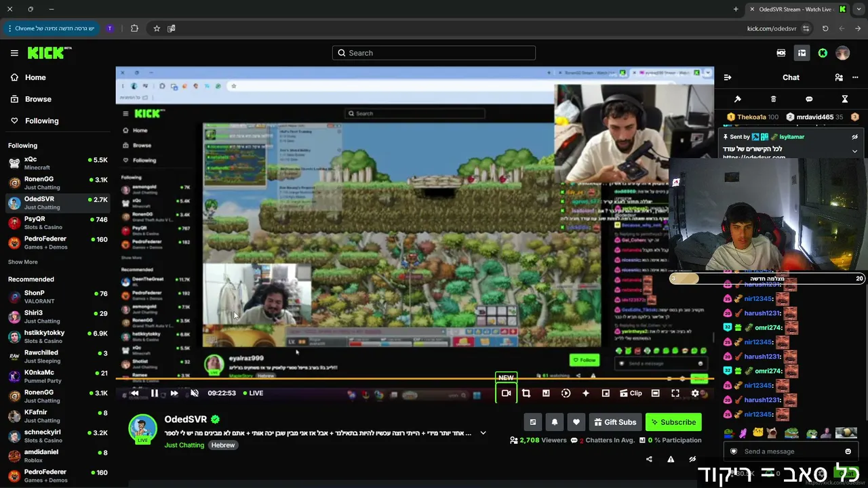Click the chat message input field

point(790,451)
